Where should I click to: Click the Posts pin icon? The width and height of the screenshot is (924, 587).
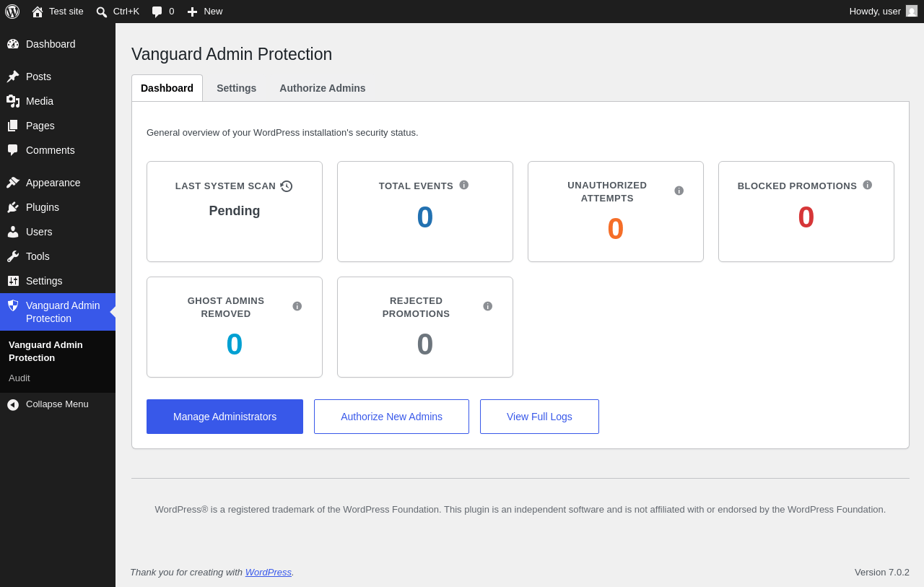click(13, 77)
